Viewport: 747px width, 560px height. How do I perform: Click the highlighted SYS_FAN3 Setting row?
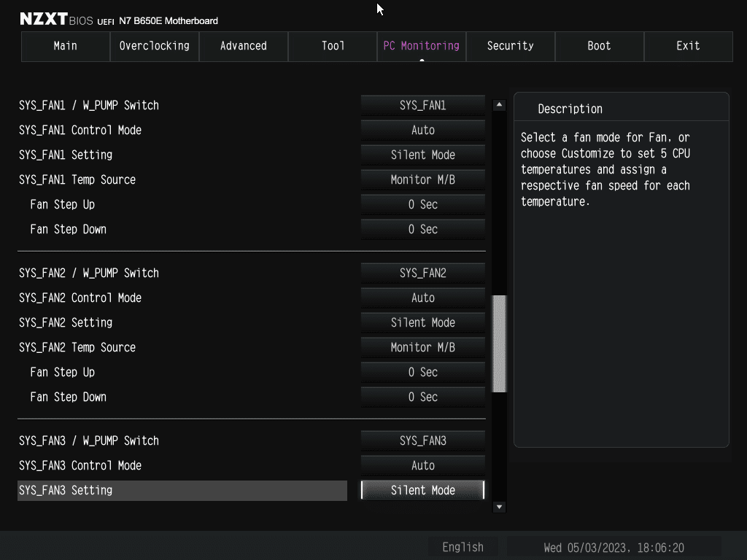pyautogui.click(x=182, y=491)
